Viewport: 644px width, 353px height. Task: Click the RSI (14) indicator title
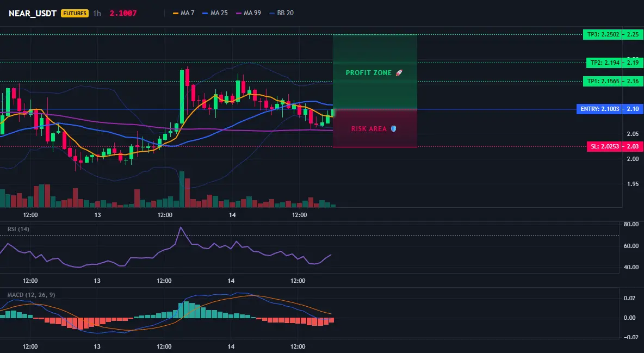[x=18, y=229]
